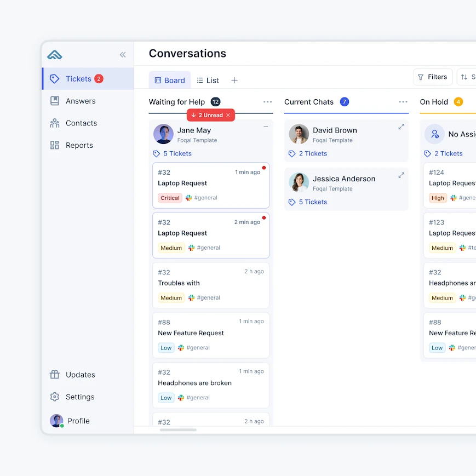Go to Contacts in sidebar
476x476 pixels.
(x=81, y=123)
